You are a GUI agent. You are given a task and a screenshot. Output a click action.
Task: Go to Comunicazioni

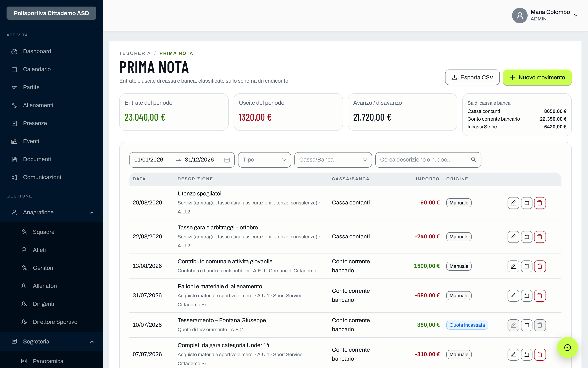pyautogui.click(x=51, y=177)
